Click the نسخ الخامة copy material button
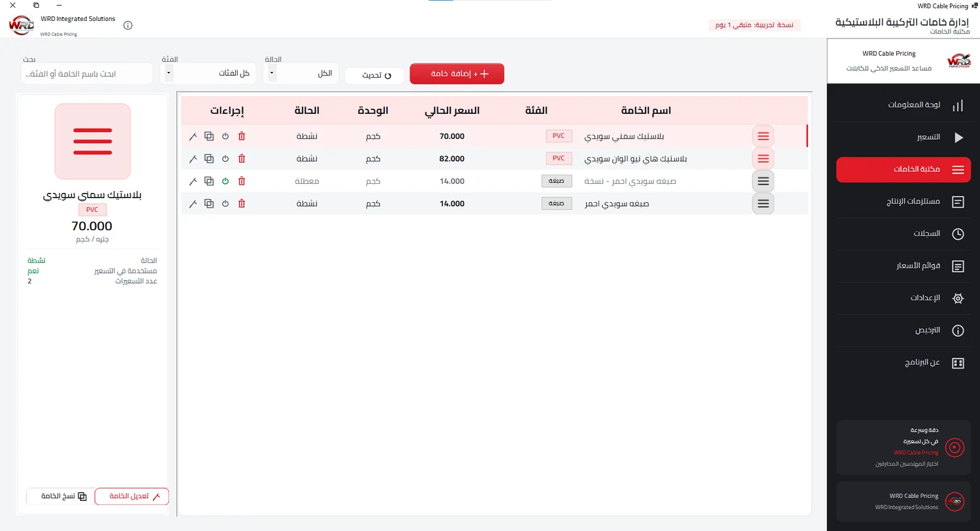 60,496
